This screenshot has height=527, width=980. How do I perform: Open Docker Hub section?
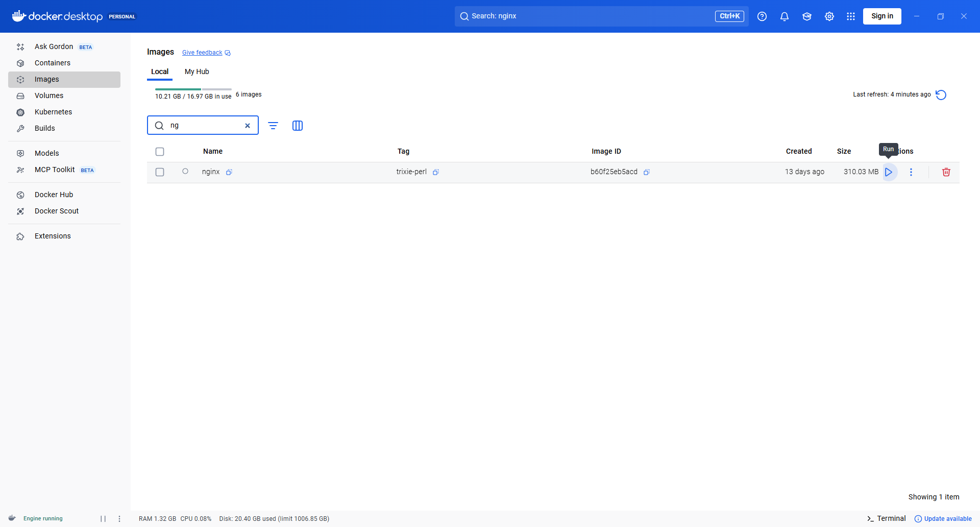pos(64,195)
